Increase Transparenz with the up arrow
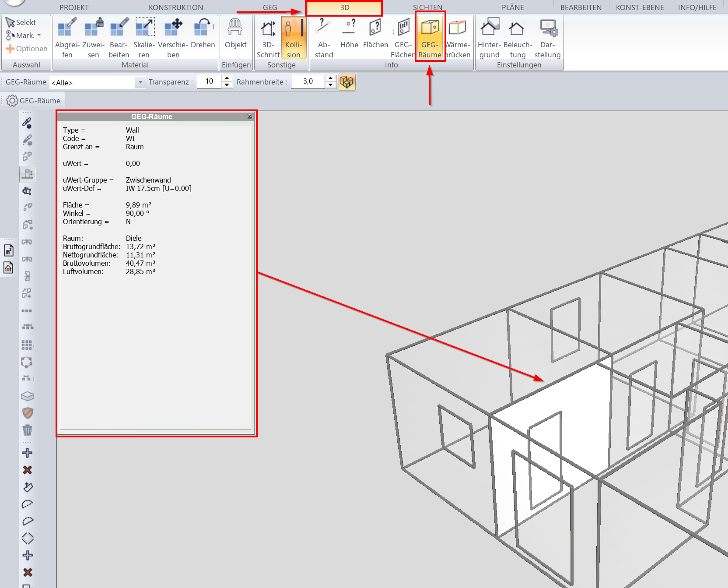The width and height of the screenshot is (728, 588). [x=227, y=78]
